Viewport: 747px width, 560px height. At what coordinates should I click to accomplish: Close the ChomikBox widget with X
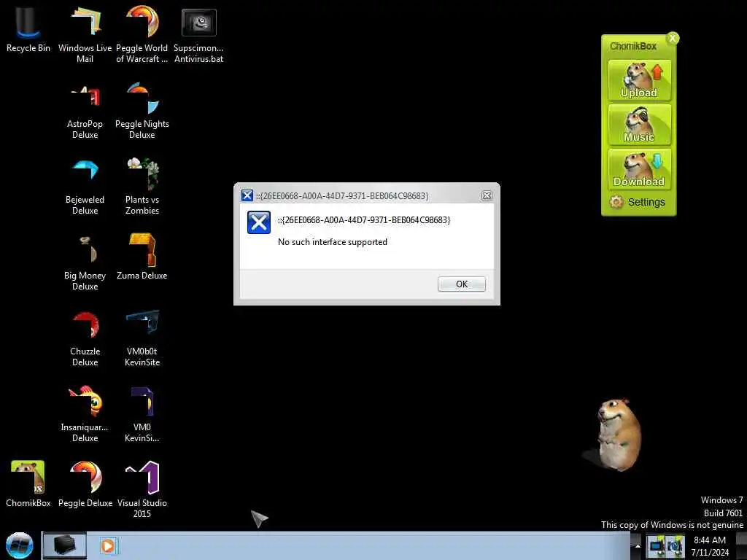(x=673, y=38)
